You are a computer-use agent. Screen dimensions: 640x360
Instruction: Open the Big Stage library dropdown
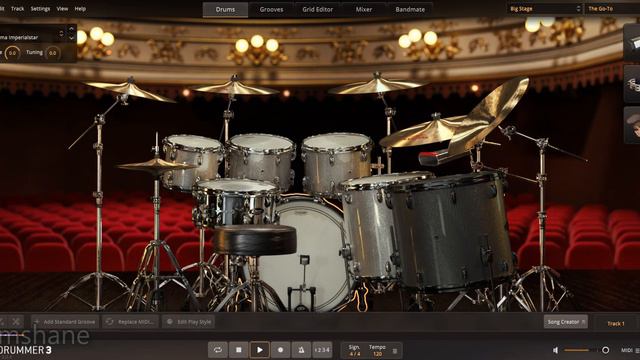(x=545, y=9)
